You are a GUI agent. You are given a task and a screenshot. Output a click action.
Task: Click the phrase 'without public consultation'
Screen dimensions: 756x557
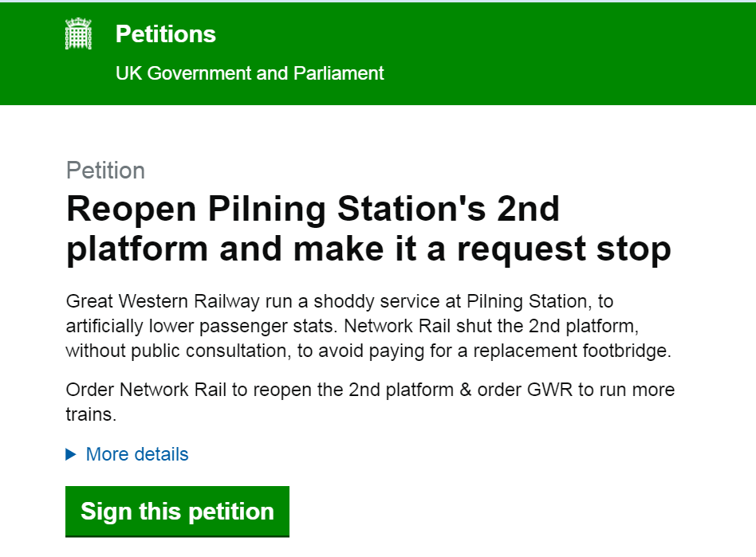[178, 351]
